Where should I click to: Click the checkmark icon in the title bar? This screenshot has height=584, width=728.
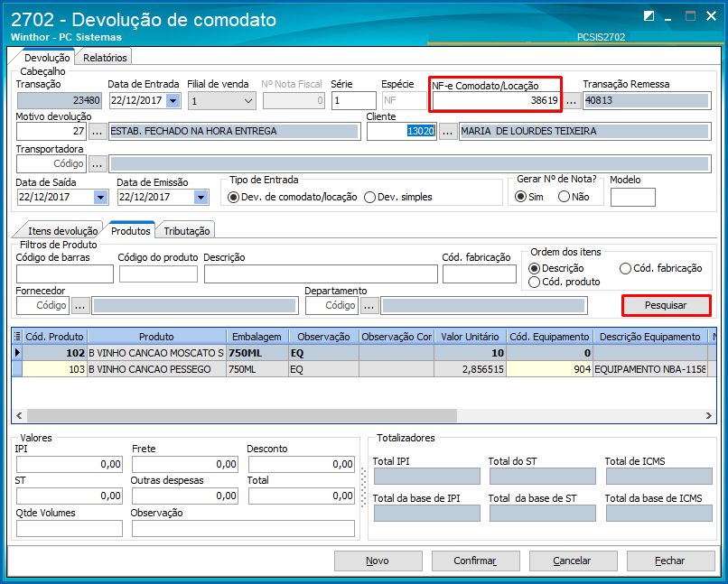point(648,16)
